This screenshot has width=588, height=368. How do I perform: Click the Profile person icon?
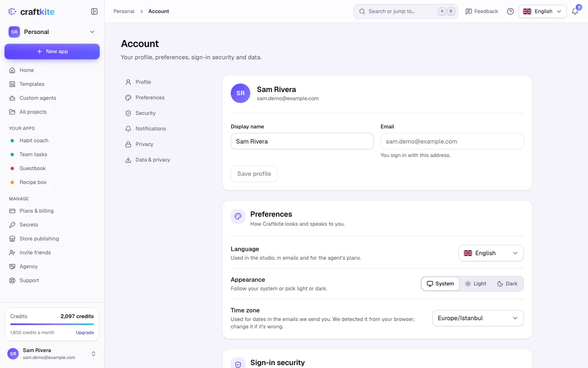point(128,82)
